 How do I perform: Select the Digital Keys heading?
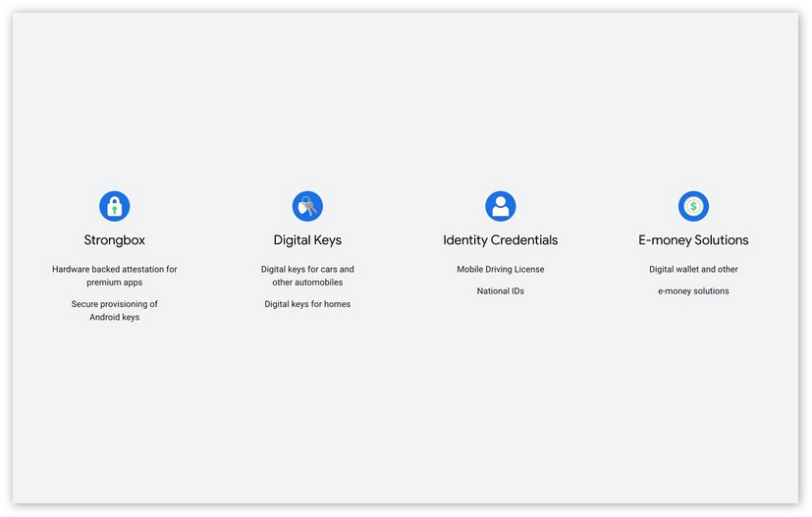click(307, 240)
